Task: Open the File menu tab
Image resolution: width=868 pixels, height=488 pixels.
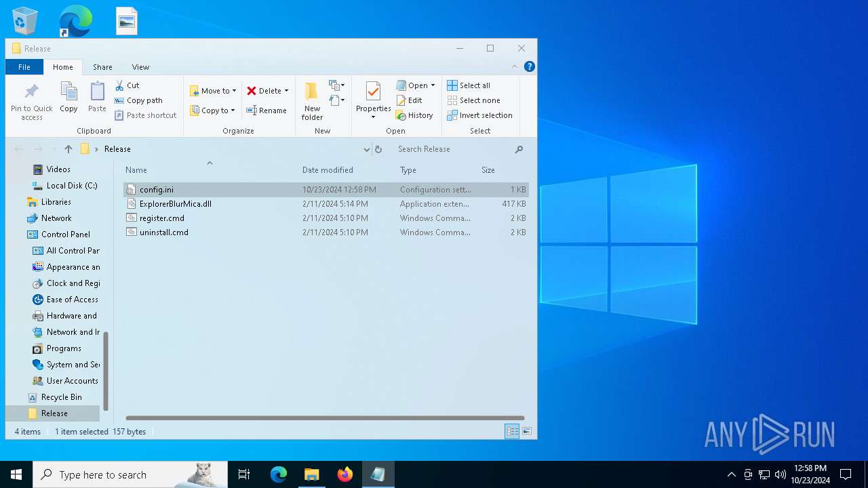Action: coord(24,67)
